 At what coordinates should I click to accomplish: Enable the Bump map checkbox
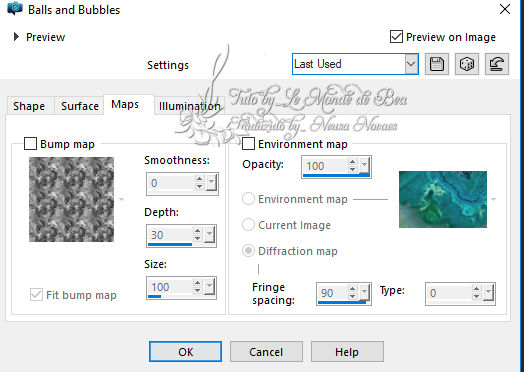coord(30,144)
